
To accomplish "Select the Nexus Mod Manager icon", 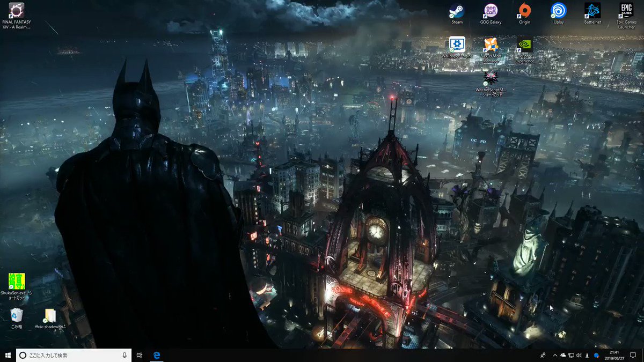I will [x=491, y=49].
